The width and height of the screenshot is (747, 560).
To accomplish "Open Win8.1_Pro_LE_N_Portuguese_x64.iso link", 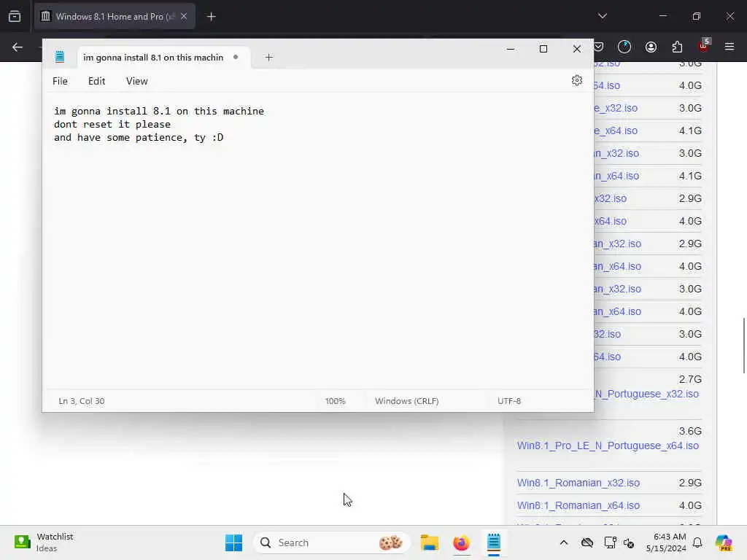I will point(608,446).
